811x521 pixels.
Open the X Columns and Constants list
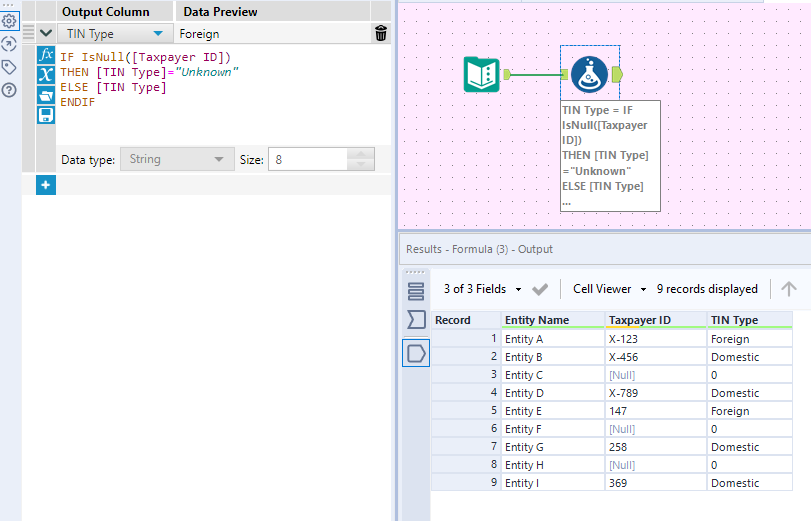[x=46, y=75]
